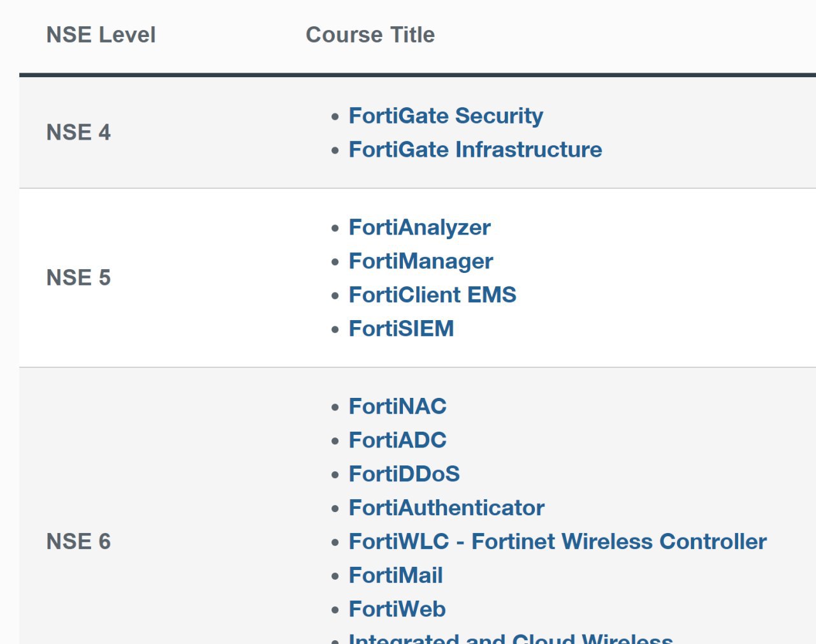Image resolution: width=816 pixels, height=644 pixels.
Task: Open the FortiNAC course link
Action: click(x=397, y=407)
